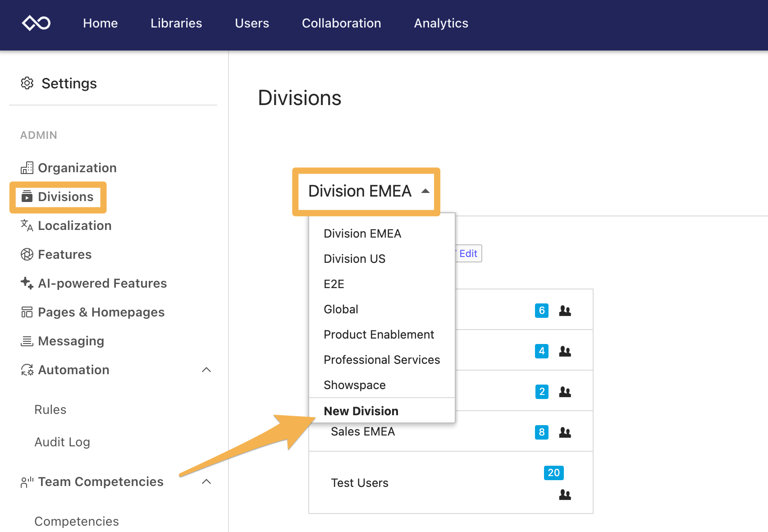
Task: Click the AI-powered Features sparkle icon
Action: click(27, 283)
